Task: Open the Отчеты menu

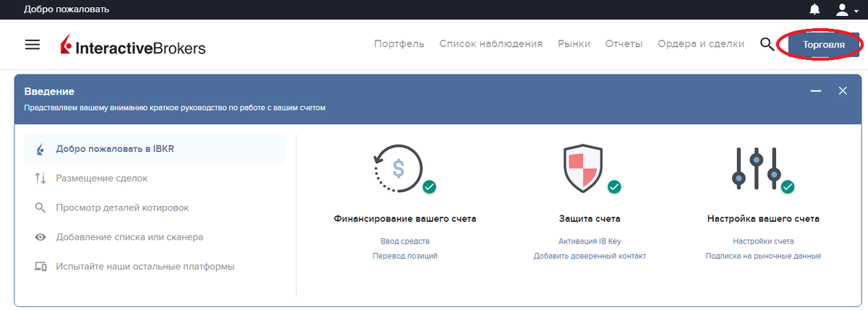Action: [x=624, y=44]
